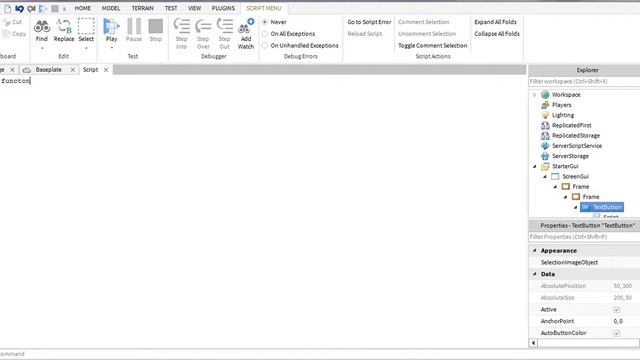Click the Step Into debugger icon
Screen dimensions: 640x360
click(x=182, y=33)
